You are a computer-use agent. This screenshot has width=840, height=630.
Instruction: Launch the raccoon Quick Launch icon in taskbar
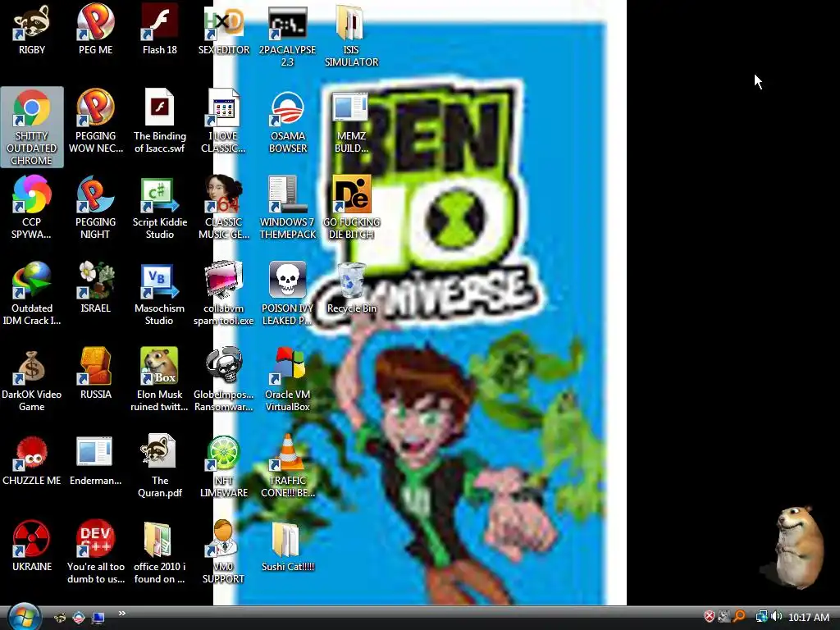[x=60, y=618]
